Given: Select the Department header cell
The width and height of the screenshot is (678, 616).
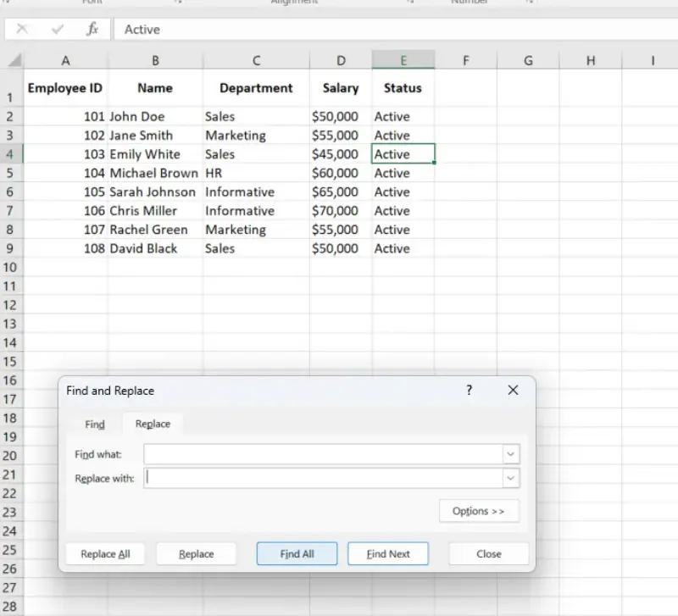Looking at the screenshot, I should click(257, 88).
